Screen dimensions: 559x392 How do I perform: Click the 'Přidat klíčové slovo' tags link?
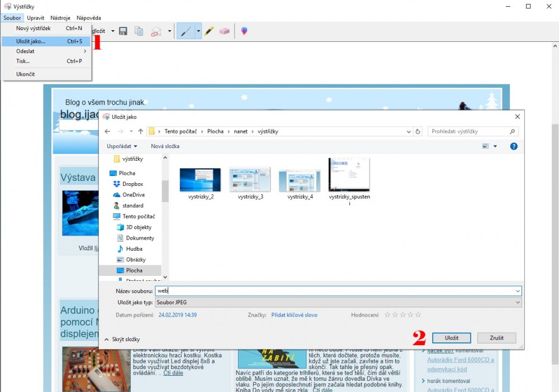point(294,315)
